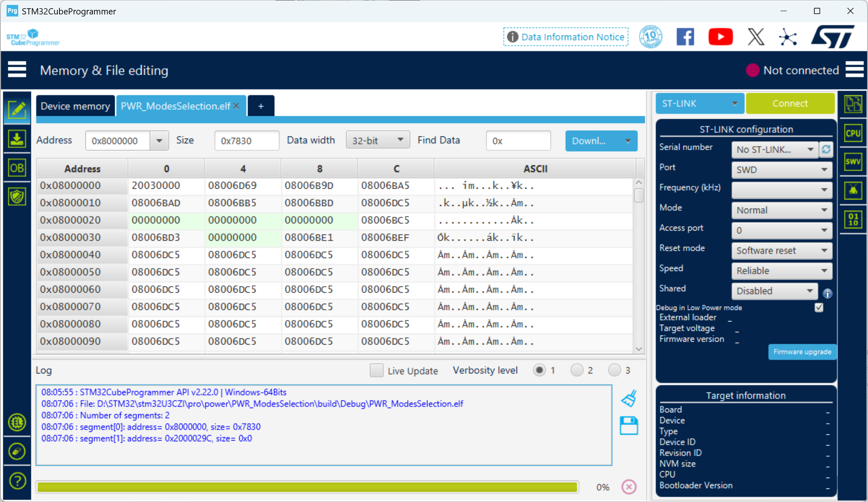Open the ST community network icon
The width and height of the screenshot is (868, 502).
pos(788,37)
